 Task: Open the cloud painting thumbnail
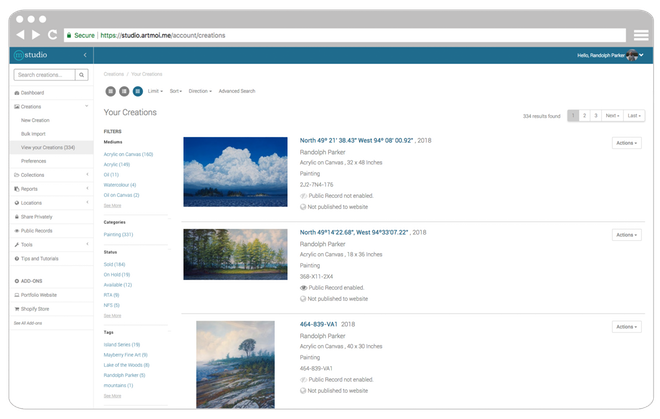click(235, 172)
